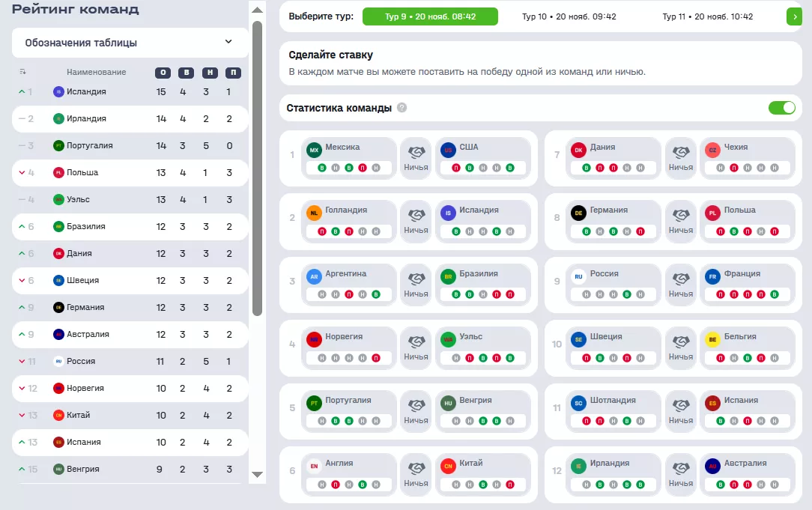Expand the Обозначения таблицы dropdown

pos(228,43)
